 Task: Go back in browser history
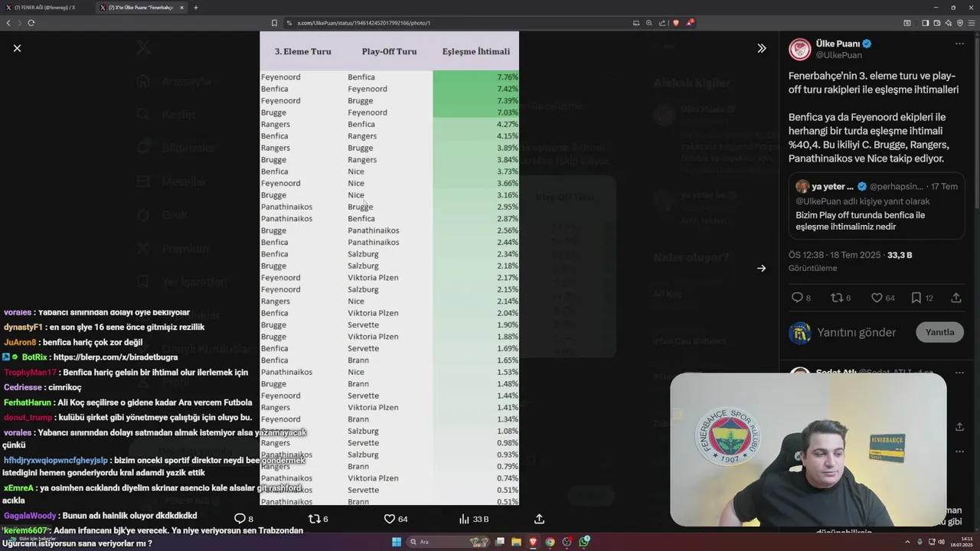point(8,23)
